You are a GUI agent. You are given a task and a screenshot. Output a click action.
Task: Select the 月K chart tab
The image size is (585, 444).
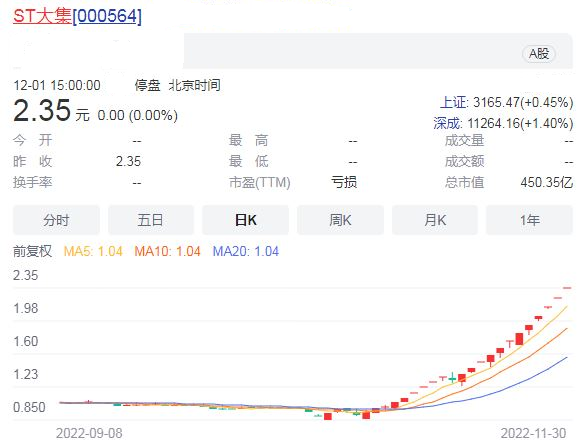(x=435, y=220)
